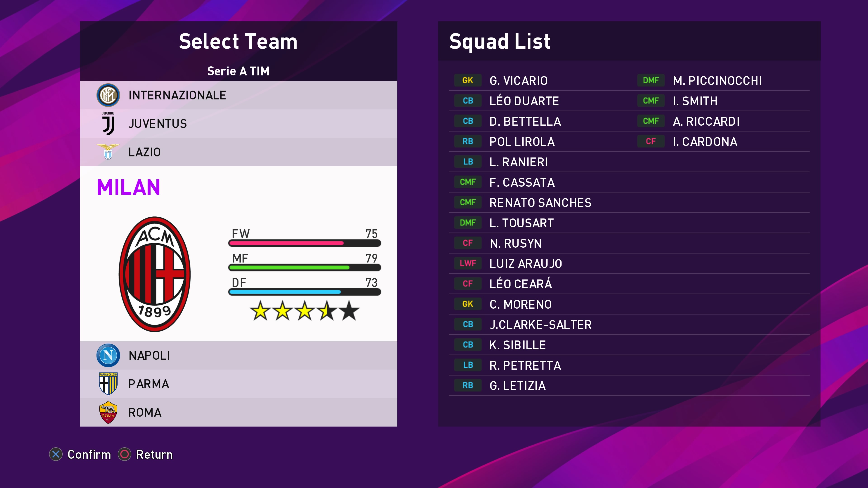
Task: Click the Roma wolf crest
Action: pos(108,412)
